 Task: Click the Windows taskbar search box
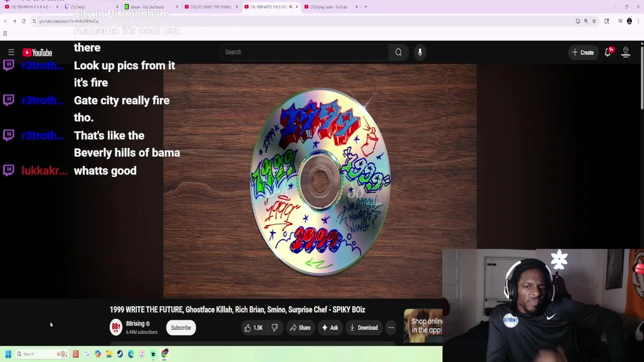42,354
